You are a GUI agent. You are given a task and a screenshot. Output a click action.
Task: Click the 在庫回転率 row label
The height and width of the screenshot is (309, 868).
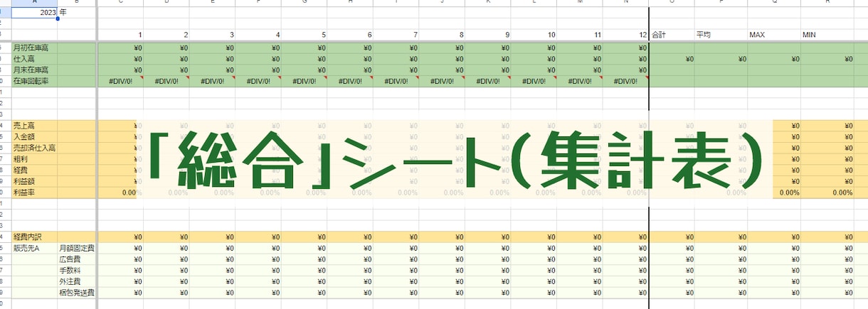(35, 82)
